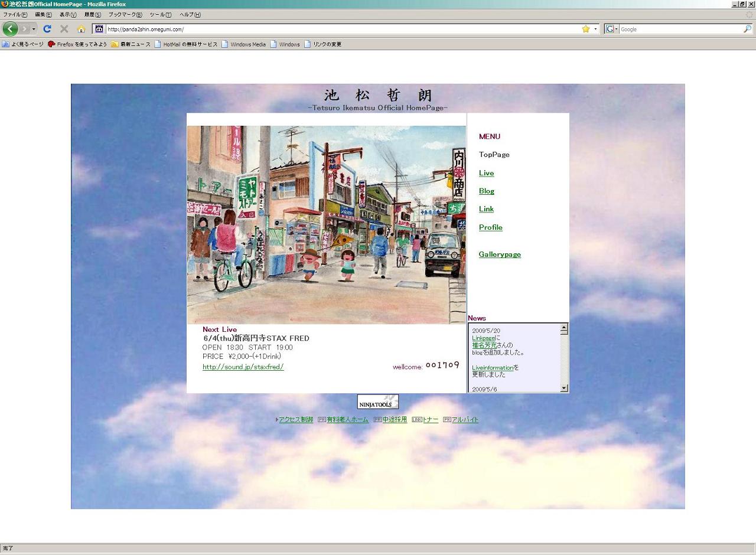Viewport: 756px width, 555px height.
Task: Click the Live menu link
Action: pyautogui.click(x=486, y=173)
